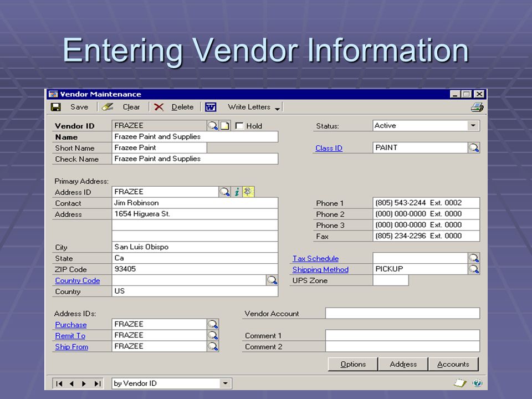
Task: Click the note icon at window bottom
Action: [460, 383]
